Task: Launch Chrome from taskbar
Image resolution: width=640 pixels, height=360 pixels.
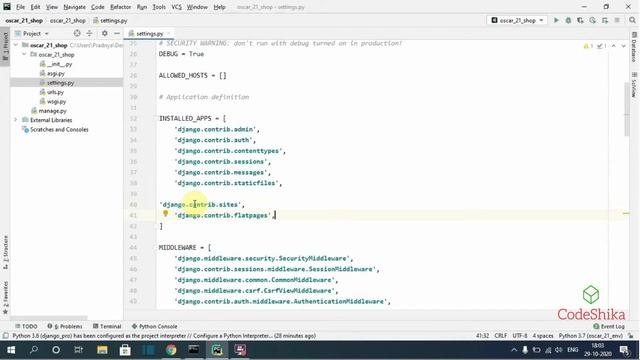Action: tap(171, 350)
